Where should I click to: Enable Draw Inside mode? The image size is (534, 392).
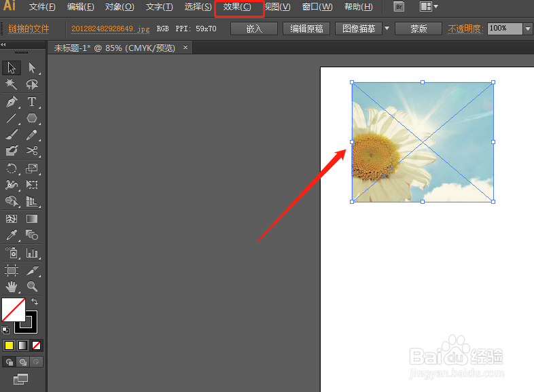click(37, 361)
